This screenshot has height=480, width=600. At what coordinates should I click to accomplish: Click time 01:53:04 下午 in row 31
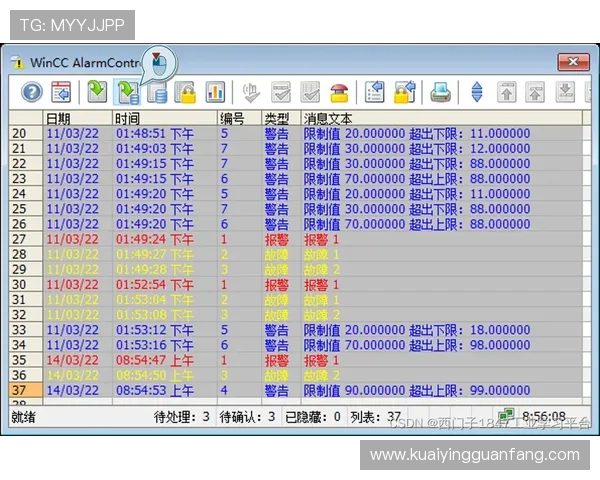[155, 300]
